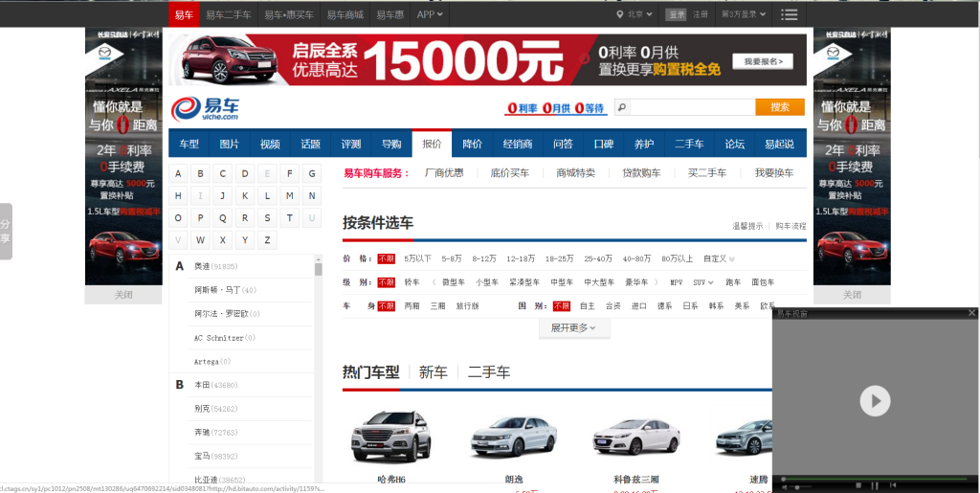Pause the video with the pause icon
The height and width of the screenshot is (493, 980).
coord(875,485)
